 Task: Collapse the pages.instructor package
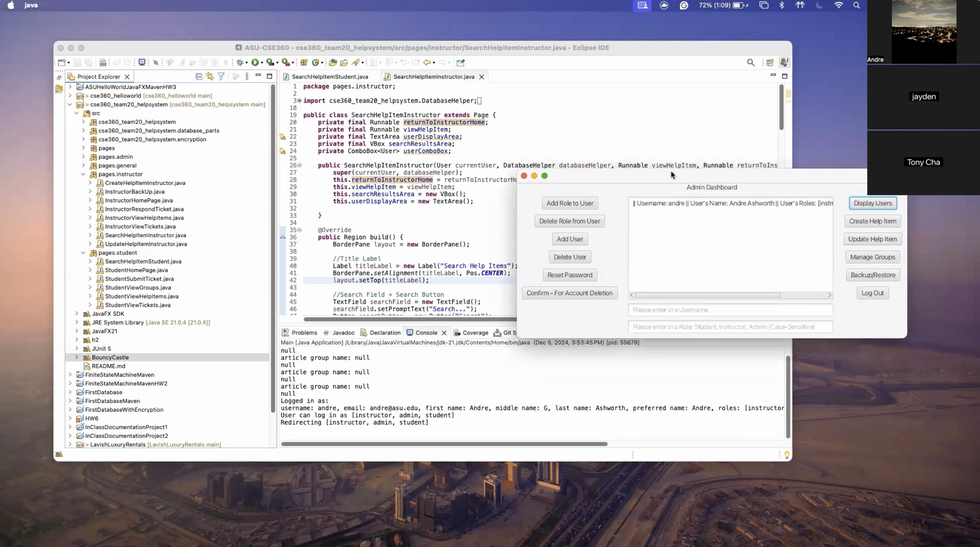click(83, 174)
